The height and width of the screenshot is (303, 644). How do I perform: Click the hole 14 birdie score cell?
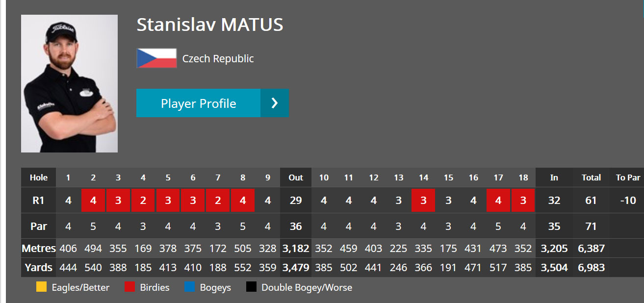(x=423, y=200)
